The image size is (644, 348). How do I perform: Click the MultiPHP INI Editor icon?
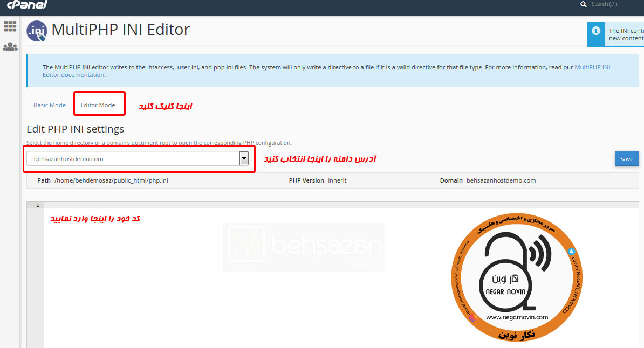pyautogui.click(x=37, y=31)
